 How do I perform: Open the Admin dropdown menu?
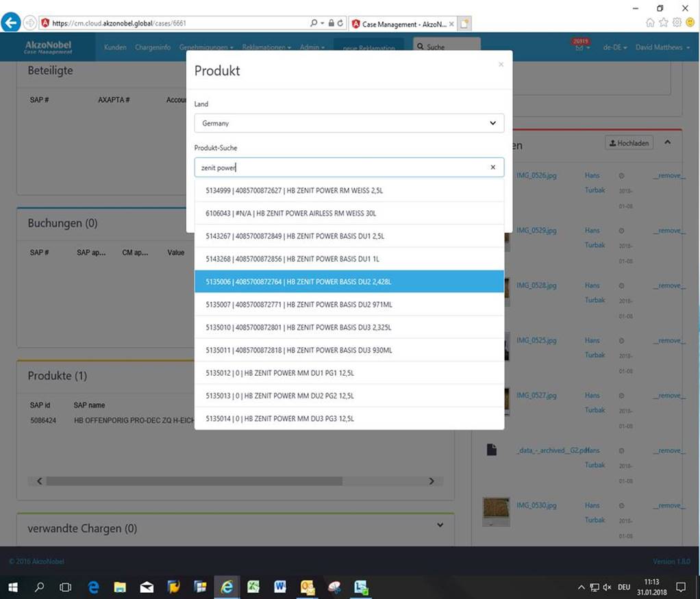312,47
